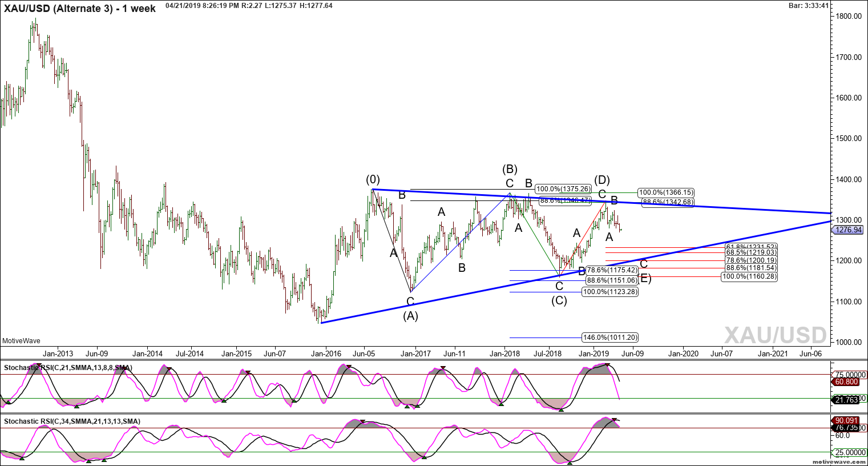The height and width of the screenshot is (466, 868).
Task: Click the 1000.00 price axis label
Action: (x=849, y=342)
